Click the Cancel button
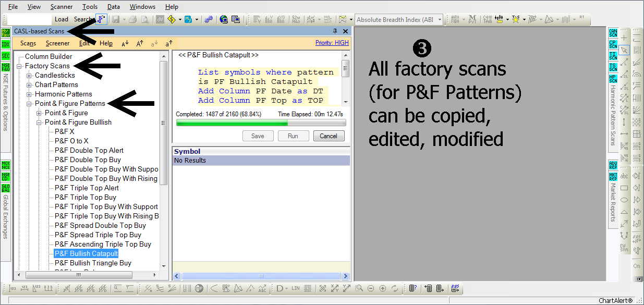 click(329, 136)
